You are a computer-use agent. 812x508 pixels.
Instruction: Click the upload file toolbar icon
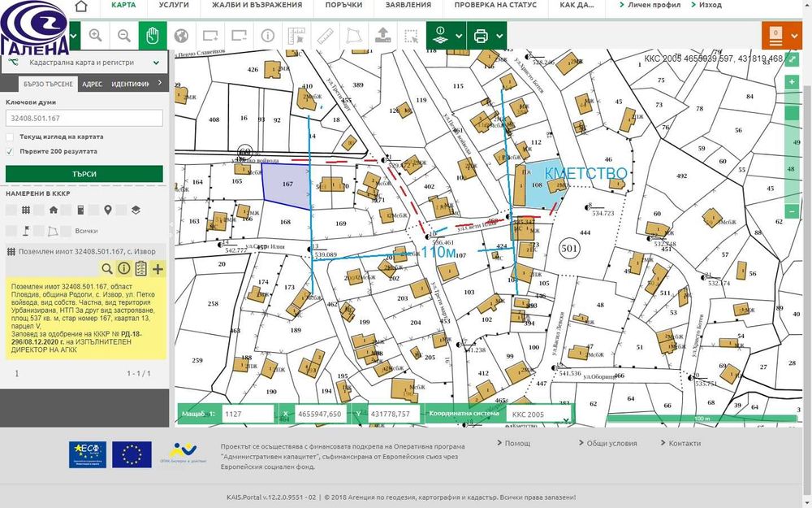pos(382,36)
